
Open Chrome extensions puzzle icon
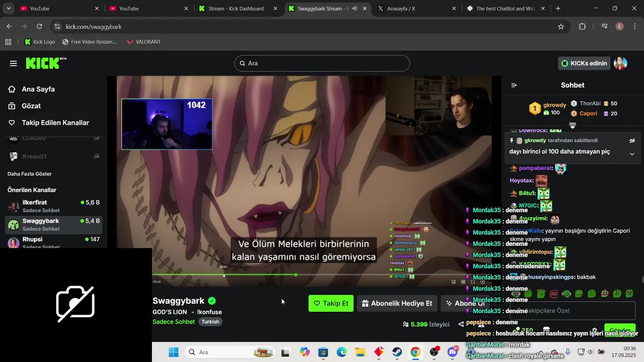coord(582,27)
